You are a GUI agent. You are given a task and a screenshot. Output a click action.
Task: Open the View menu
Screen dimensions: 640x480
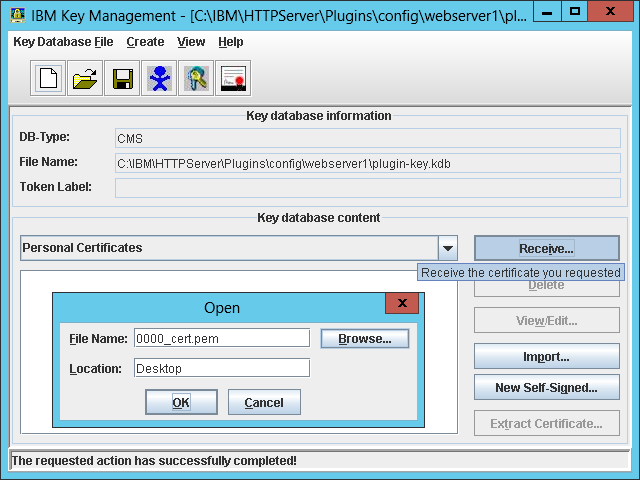(191, 42)
